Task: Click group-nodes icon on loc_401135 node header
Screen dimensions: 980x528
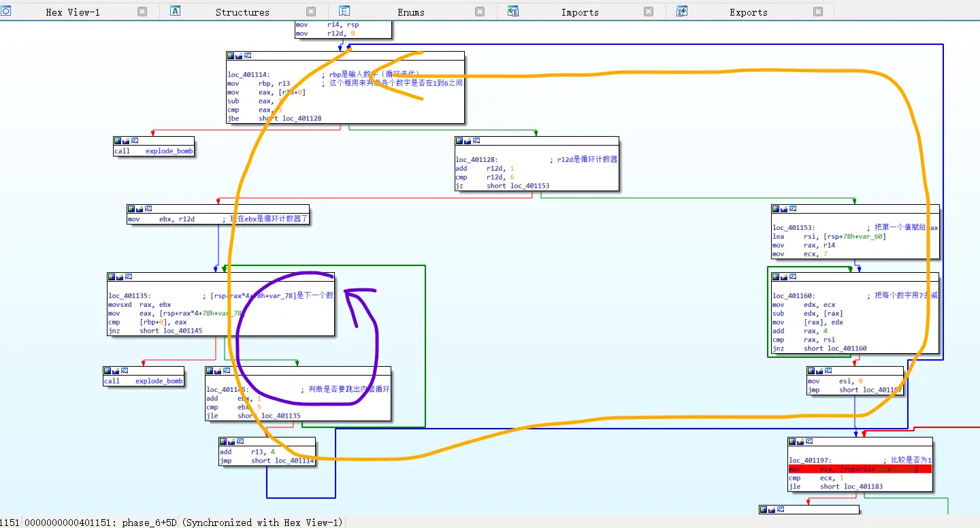Action: coord(128,277)
